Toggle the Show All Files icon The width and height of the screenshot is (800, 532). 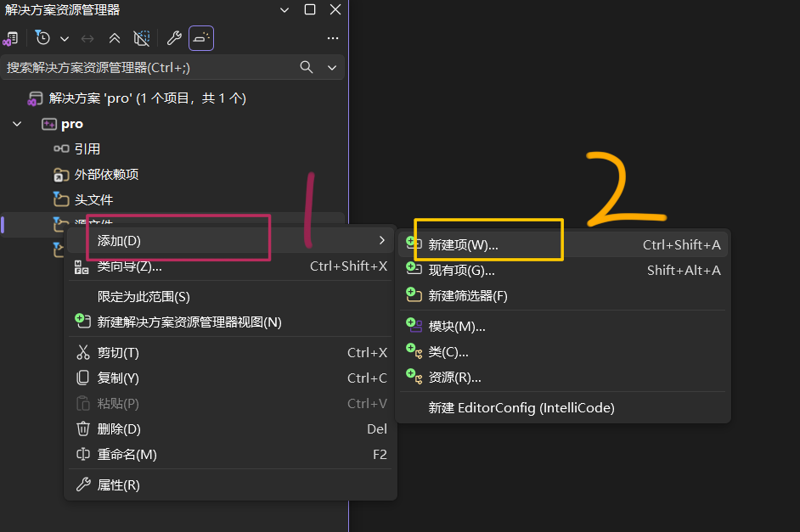tap(141, 38)
